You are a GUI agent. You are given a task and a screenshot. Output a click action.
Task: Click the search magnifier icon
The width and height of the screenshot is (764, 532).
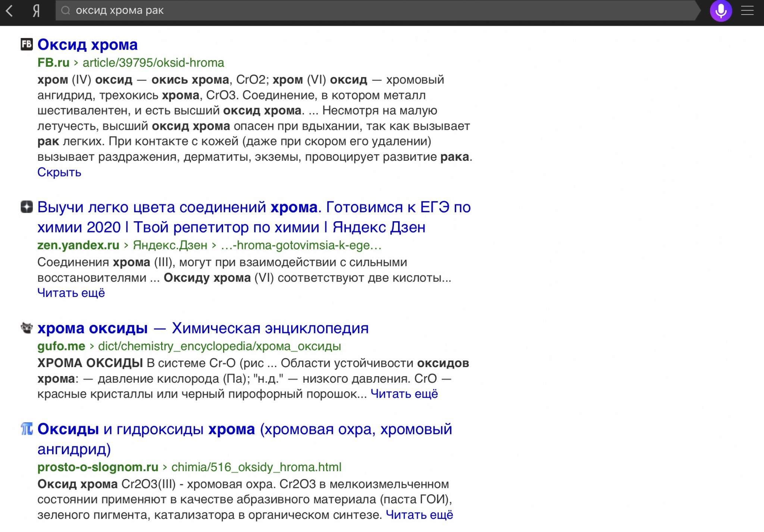[66, 10]
